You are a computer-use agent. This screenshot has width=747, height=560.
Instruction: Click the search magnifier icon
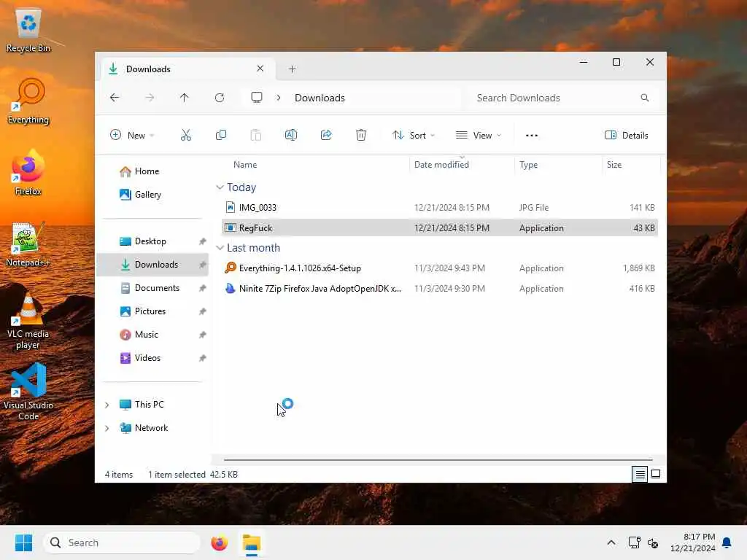click(645, 98)
